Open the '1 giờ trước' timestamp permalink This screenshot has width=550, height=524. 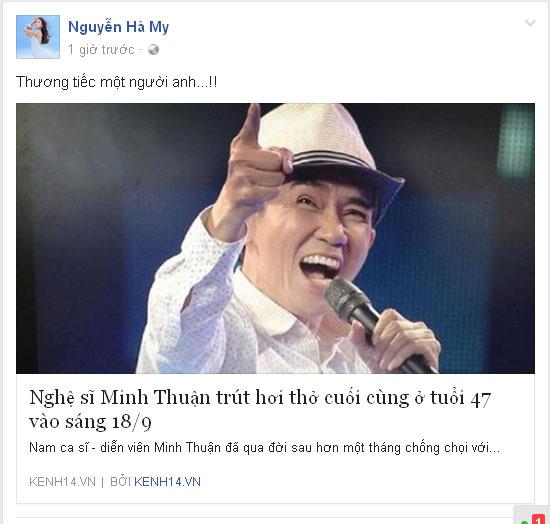pyautogui.click(x=101, y=50)
